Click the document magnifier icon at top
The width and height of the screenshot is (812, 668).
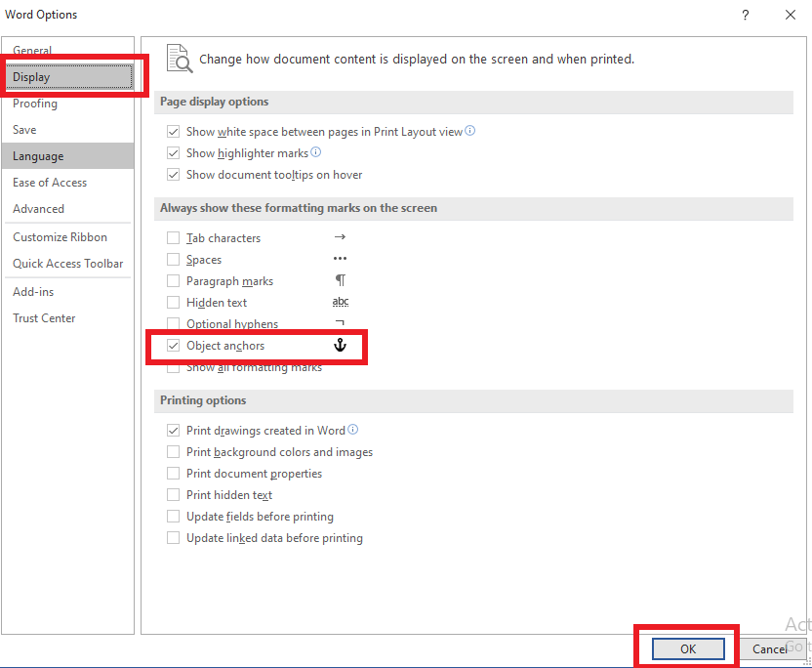(x=180, y=59)
